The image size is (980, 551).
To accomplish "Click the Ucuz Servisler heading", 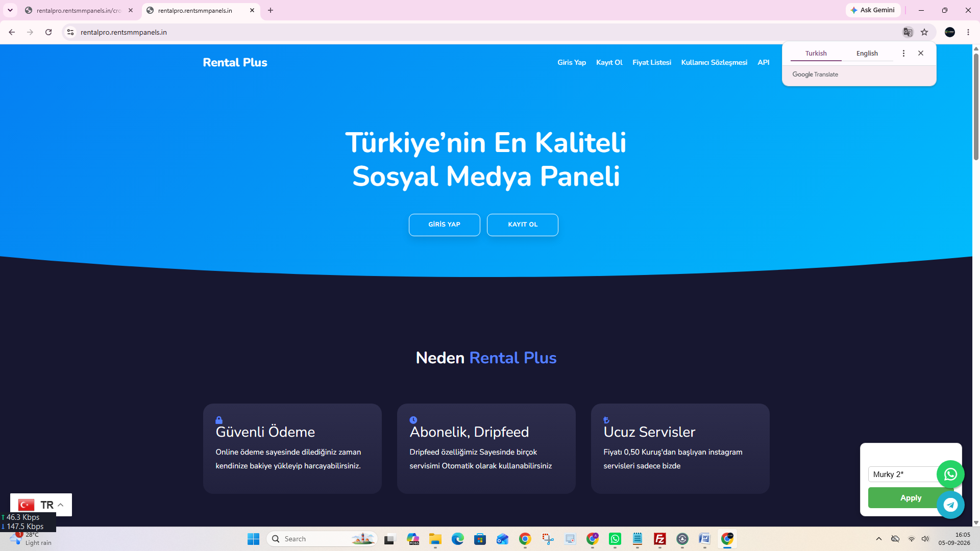I will click(x=649, y=432).
